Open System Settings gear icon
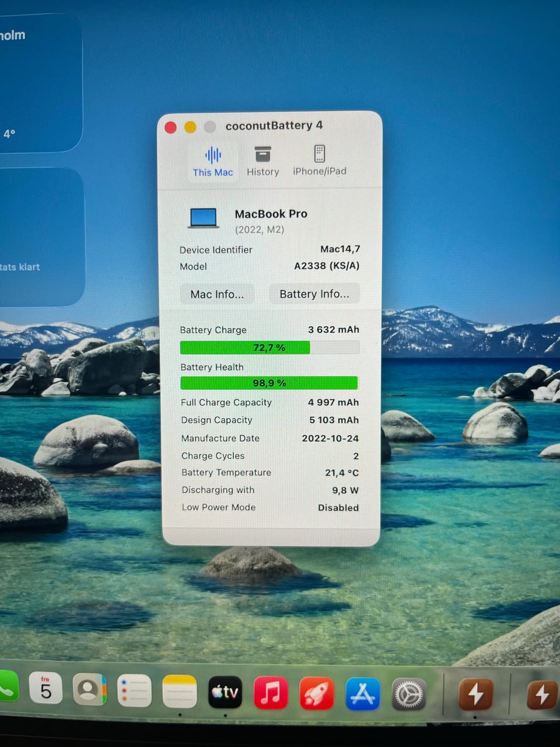Image resolution: width=560 pixels, height=747 pixels. pyautogui.click(x=408, y=694)
